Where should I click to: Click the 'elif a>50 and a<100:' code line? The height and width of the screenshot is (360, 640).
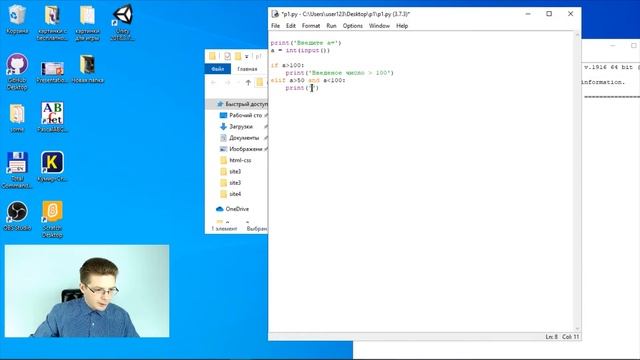click(x=308, y=80)
